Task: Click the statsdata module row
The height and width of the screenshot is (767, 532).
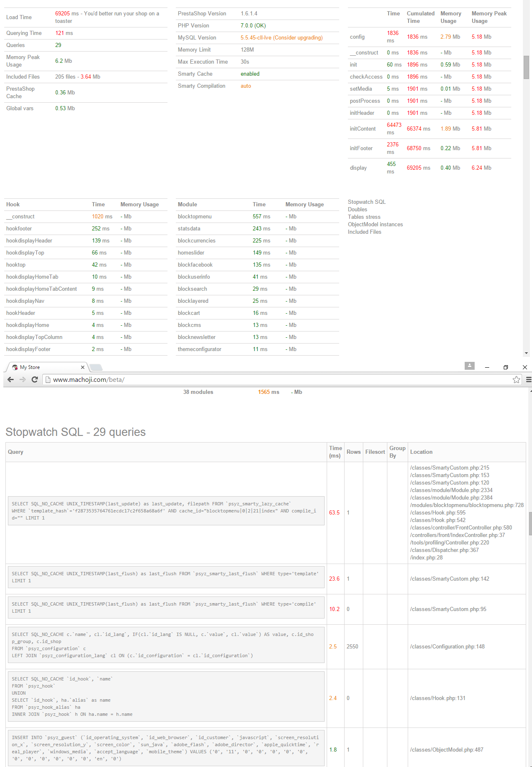Action: pos(257,229)
